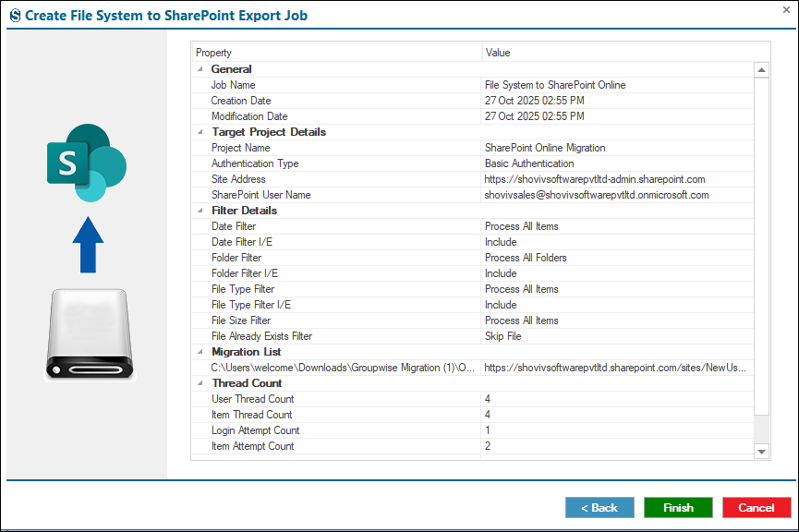Click the sites/NewUs destination URL

click(615, 368)
